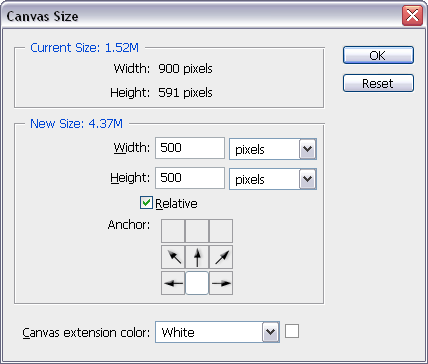
Task: Click the white canvas extension color swatch
Action: point(292,331)
